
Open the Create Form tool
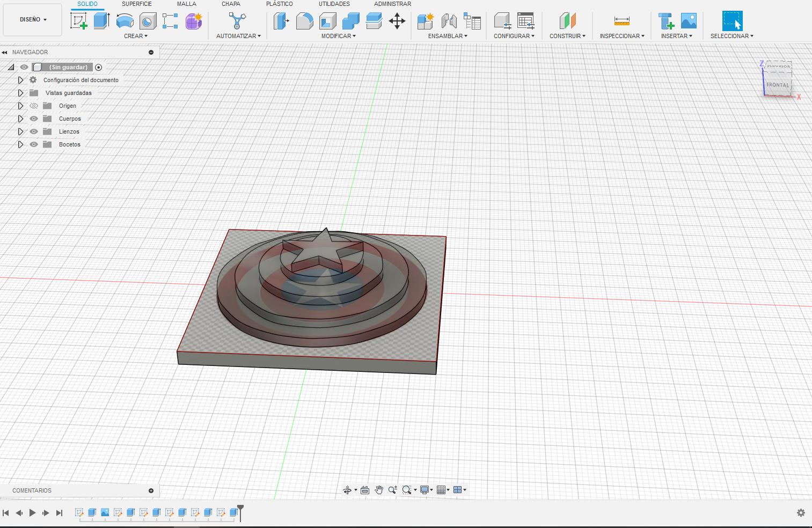coord(194,21)
